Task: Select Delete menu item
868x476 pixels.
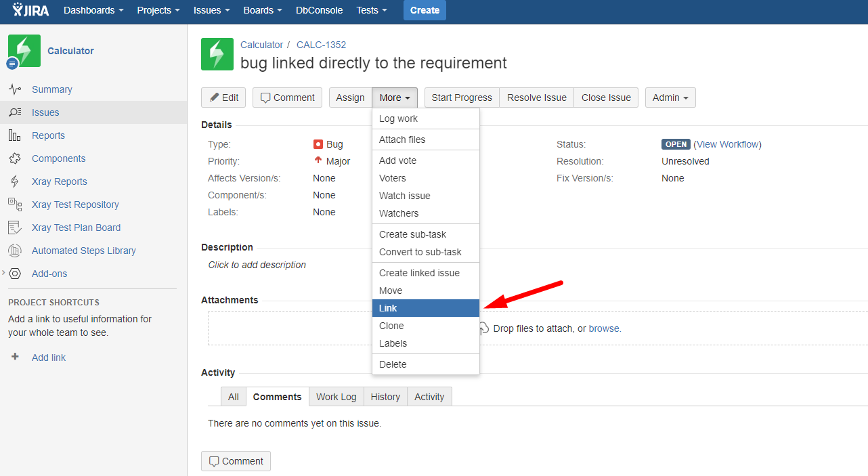Action: point(426,364)
